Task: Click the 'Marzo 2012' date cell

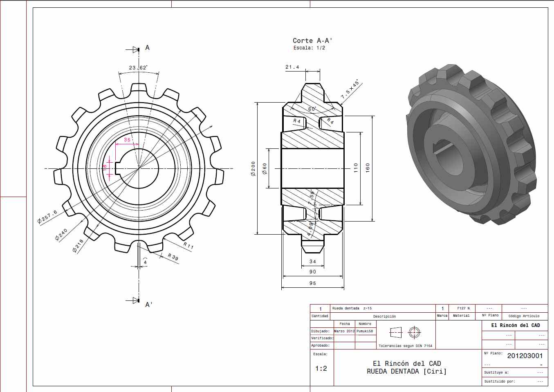Action: tap(344, 331)
